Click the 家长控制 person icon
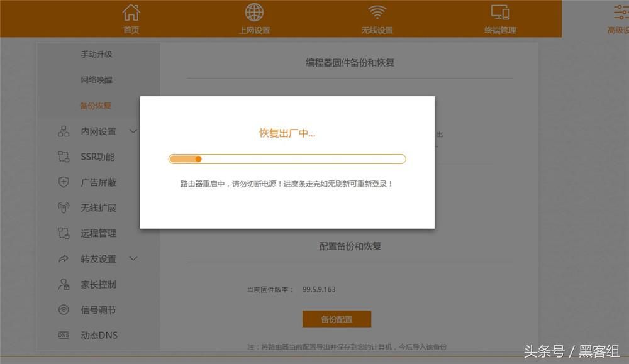Image resolution: width=629 pixels, height=364 pixels. [x=64, y=284]
